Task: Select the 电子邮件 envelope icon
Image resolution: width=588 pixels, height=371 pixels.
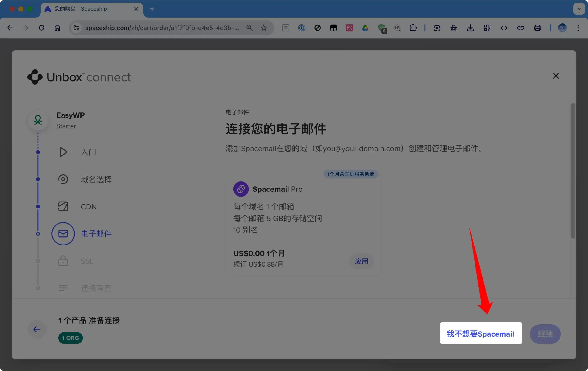Action: click(x=63, y=234)
